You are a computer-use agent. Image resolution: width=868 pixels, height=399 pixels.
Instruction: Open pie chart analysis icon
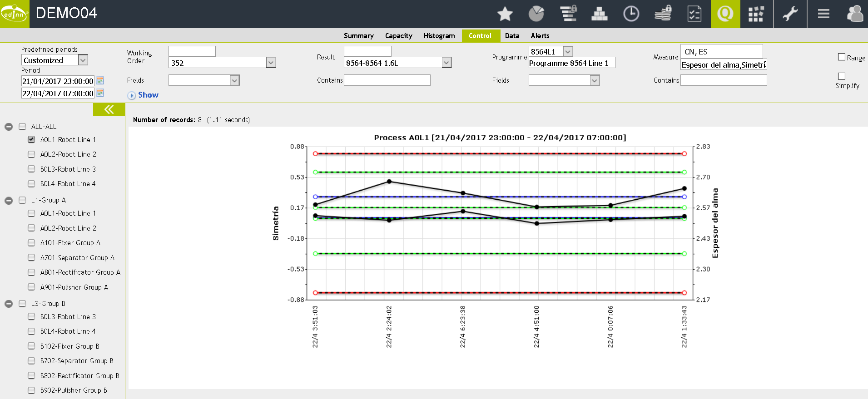[536, 14]
